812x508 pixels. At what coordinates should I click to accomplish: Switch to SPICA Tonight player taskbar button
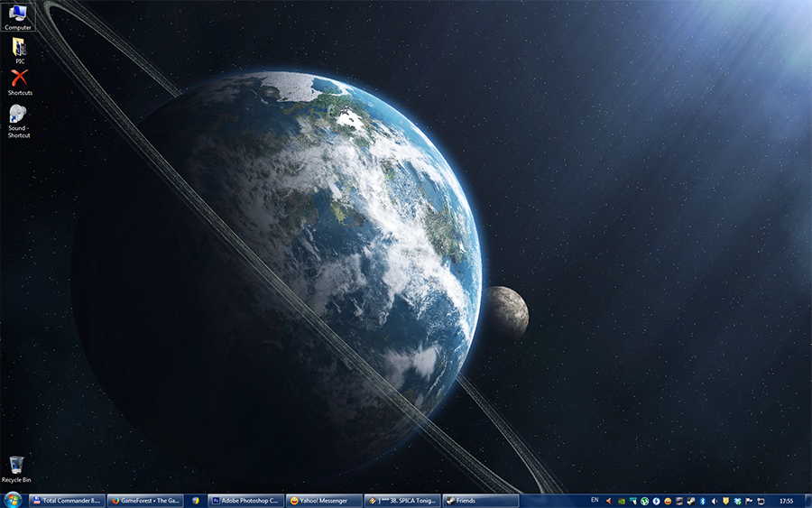tap(402, 501)
